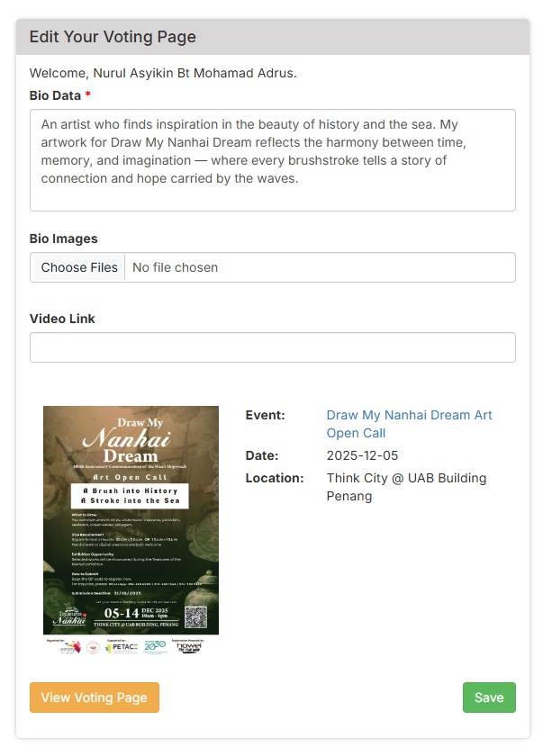Screen dimensions: 552x756
Task: Click the QR code on the event poster
Action: pos(196,617)
